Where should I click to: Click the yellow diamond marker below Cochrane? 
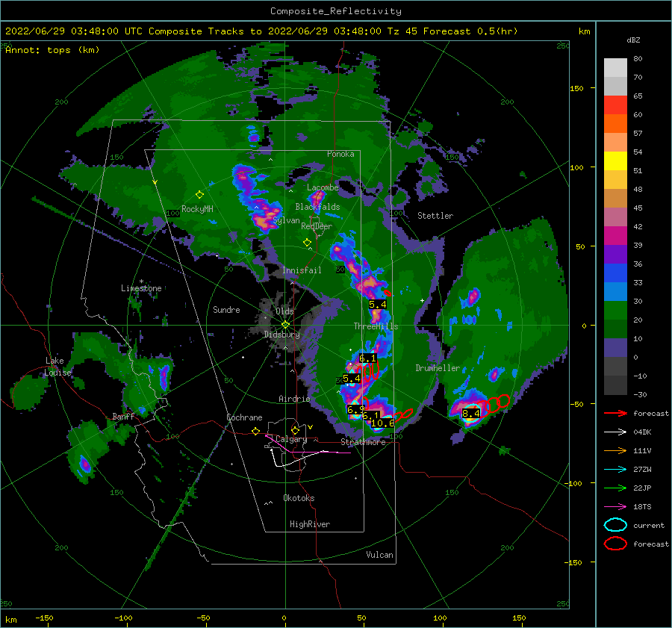click(255, 431)
